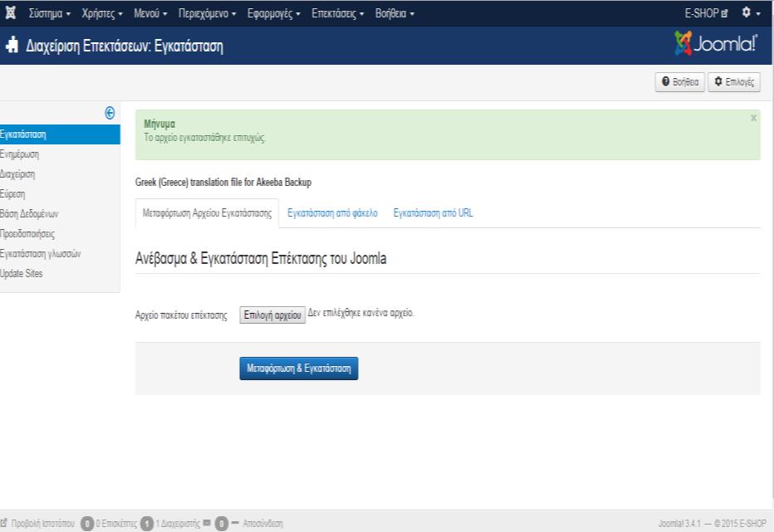Click Προβολή Ιστοτόπου in the status bar

click(37, 523)
